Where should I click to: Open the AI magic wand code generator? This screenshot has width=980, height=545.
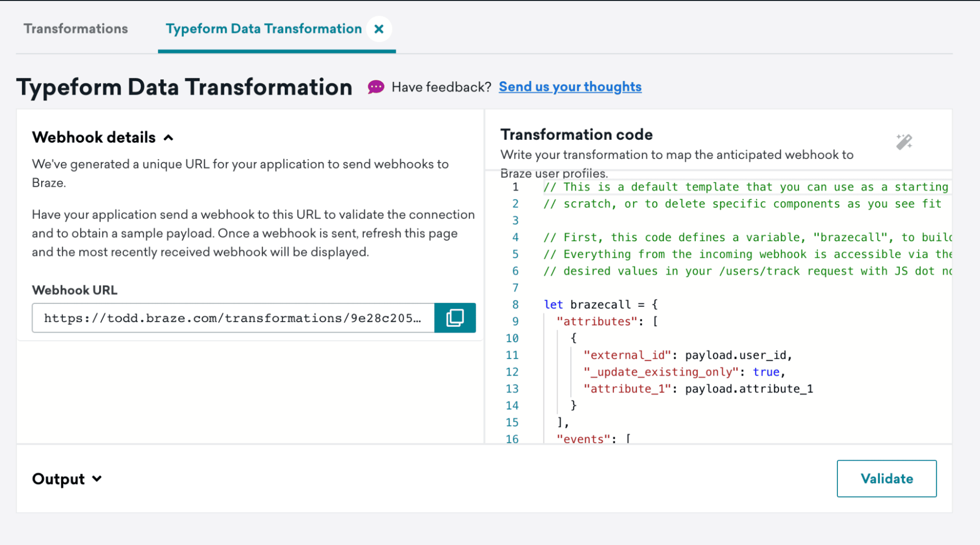tap(905, 142)
